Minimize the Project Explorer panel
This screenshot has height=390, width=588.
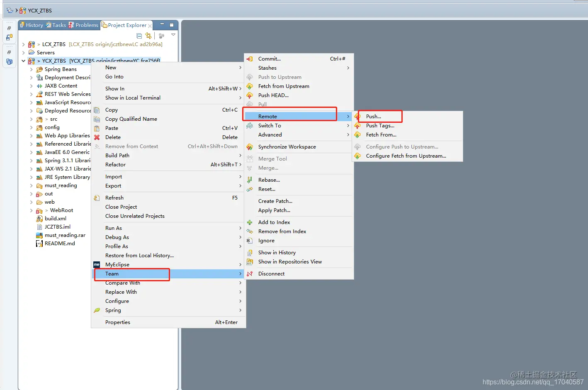tap(162, 24)
